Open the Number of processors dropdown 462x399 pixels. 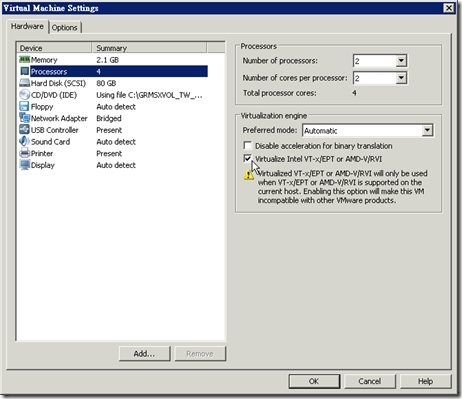[401, 61]
